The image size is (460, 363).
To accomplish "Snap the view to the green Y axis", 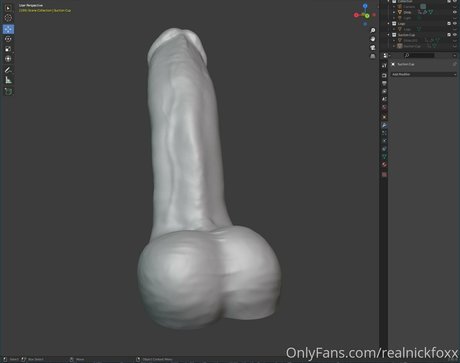I will (367, 16).
